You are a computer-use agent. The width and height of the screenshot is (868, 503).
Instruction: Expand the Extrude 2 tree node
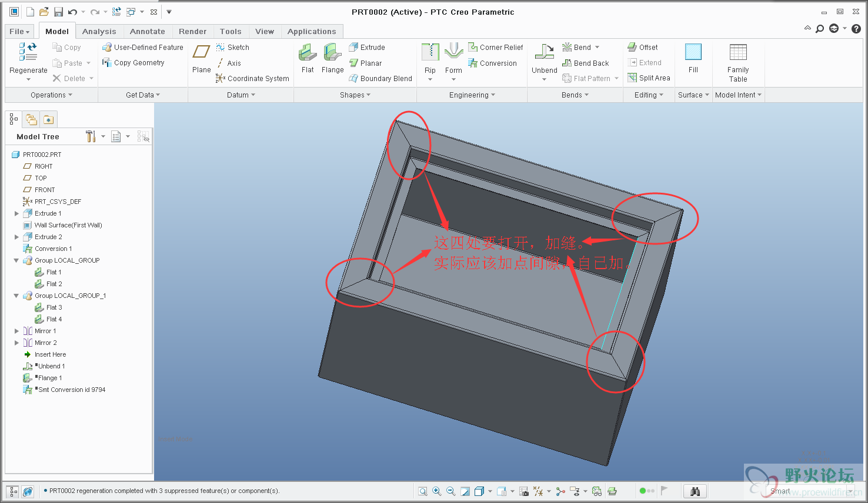tap(16, 237)
